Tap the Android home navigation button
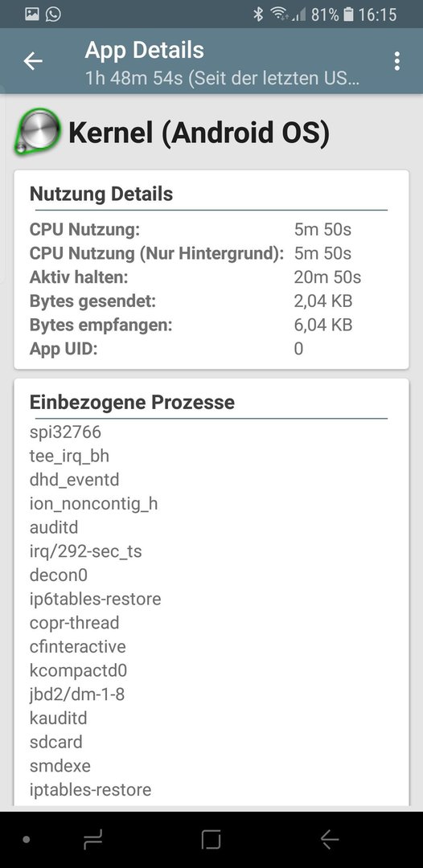 click(211, 840)
